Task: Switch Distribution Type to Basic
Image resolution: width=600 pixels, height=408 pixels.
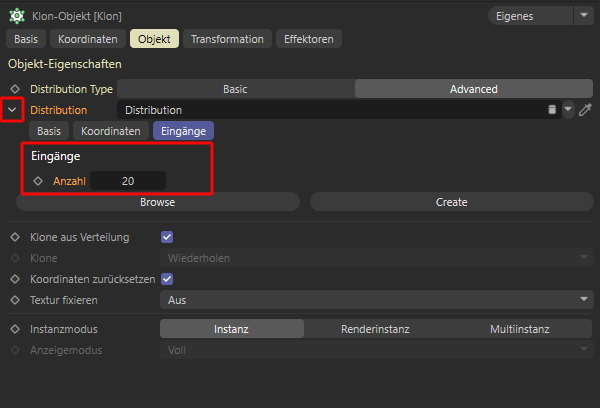Action: tap(235, 89)
